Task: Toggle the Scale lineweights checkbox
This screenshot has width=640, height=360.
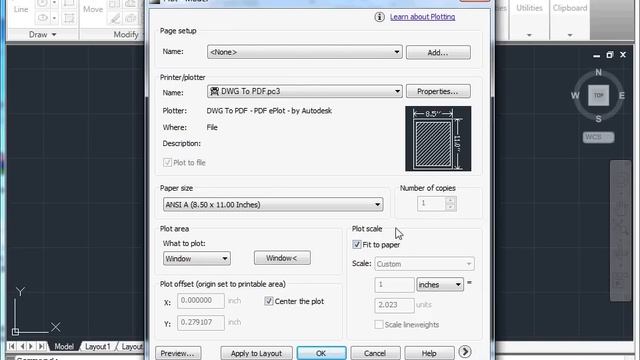Action: click(379, 324)
